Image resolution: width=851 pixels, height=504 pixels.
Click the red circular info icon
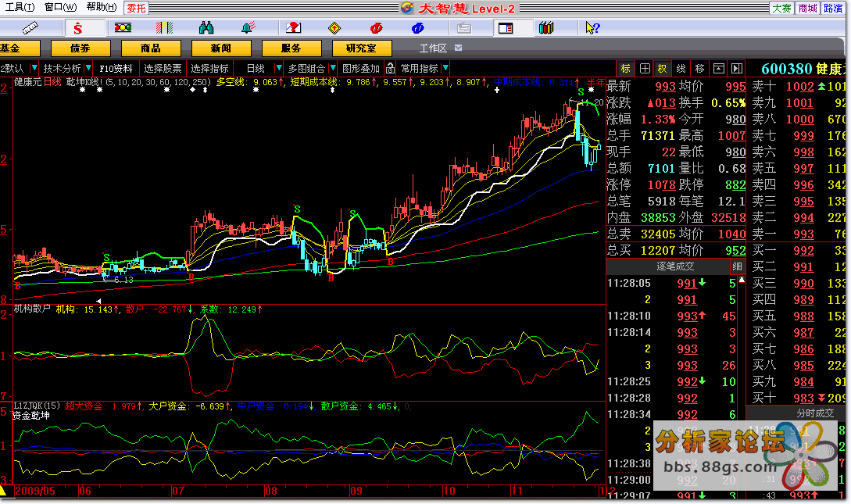[376, 27]
